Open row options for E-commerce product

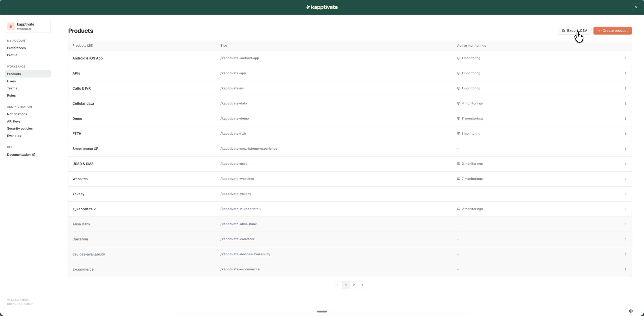click(x=626, y=269)
